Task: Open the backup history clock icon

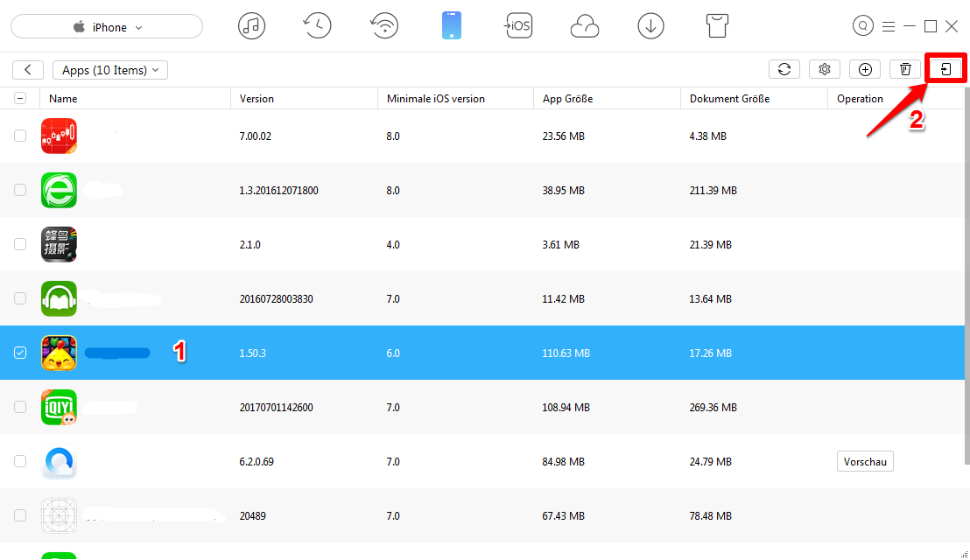Action: point(317,26)
